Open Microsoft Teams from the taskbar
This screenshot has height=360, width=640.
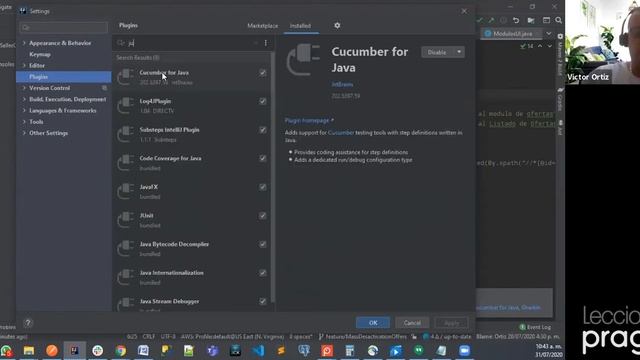pyautogui.click(x=212, y=351)
